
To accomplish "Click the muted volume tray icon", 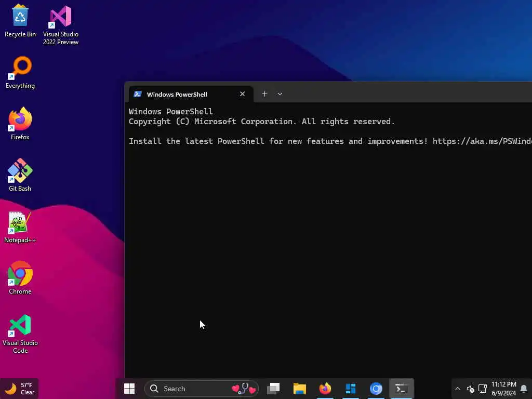I will [470, 389].
